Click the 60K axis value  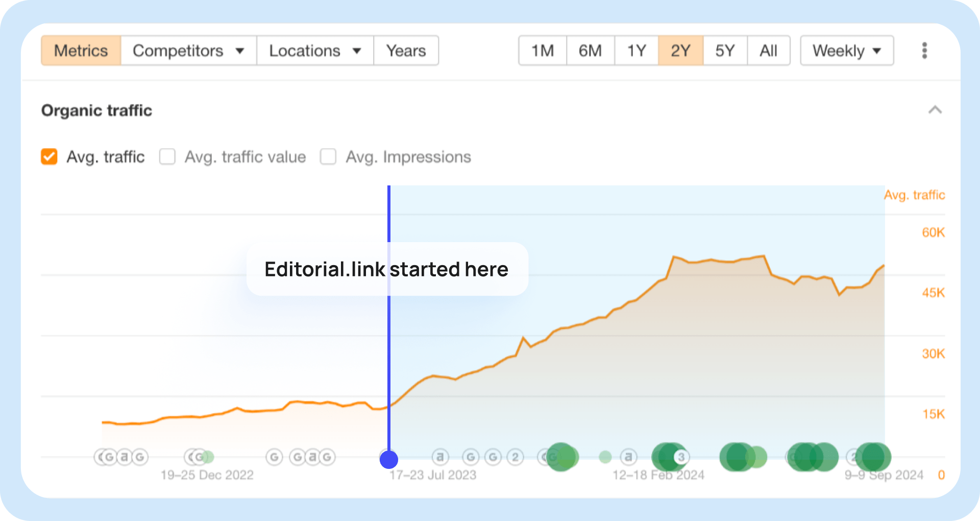[934, 232]
